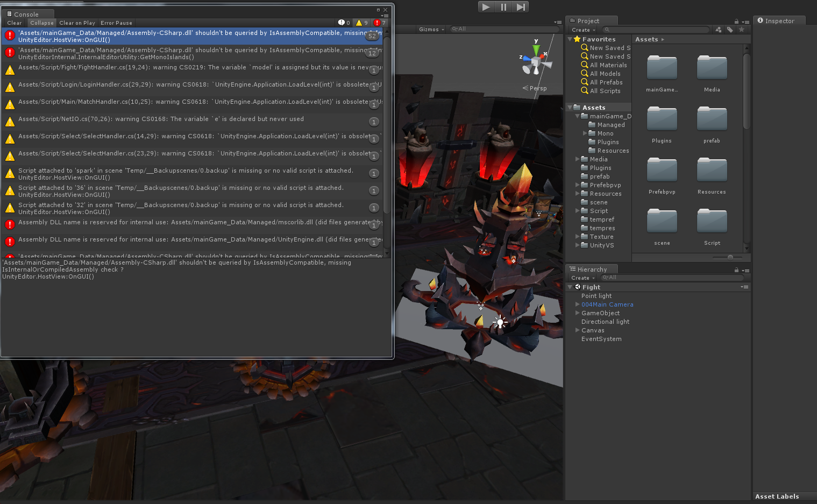Viewport: 817px width, 504px height.
Task: Toggle the error filter showing 7
Action: [380, 23]
